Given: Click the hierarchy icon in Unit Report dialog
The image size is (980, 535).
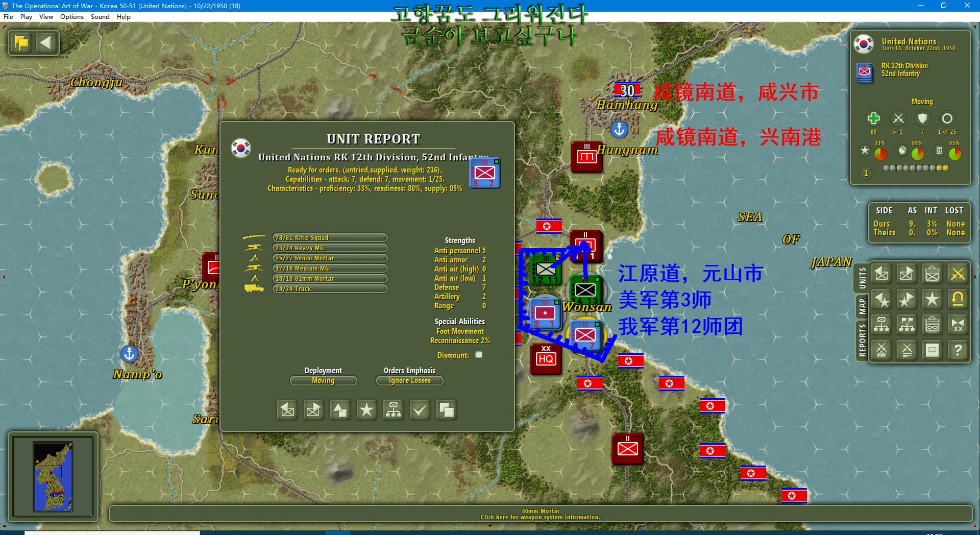Looking at the screenshot, I should 393,410.
